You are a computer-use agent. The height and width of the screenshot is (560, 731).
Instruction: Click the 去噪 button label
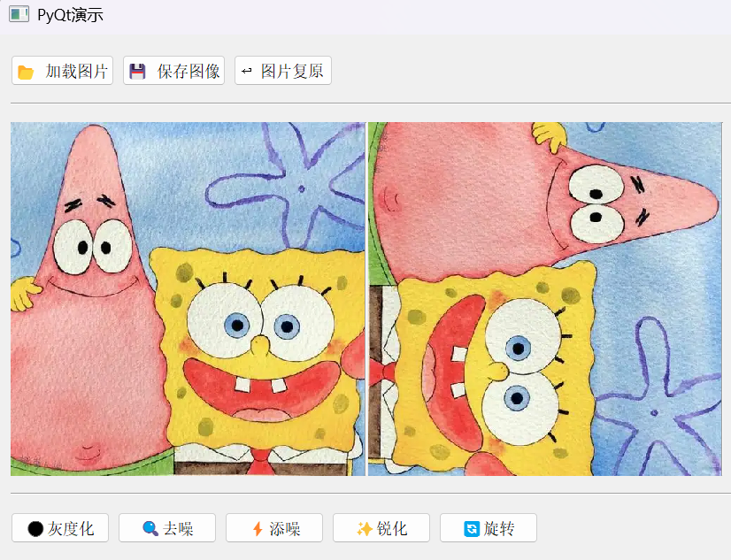[178, 529]
